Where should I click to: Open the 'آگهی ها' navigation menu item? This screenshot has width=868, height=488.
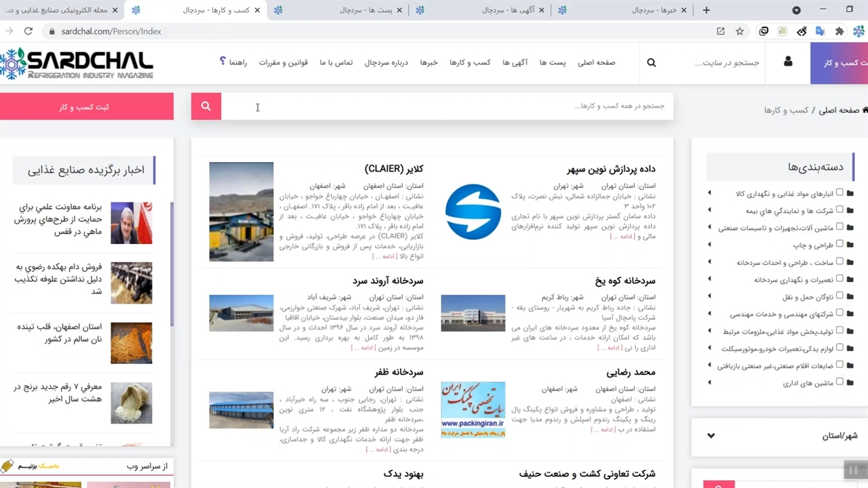point(515,63)
